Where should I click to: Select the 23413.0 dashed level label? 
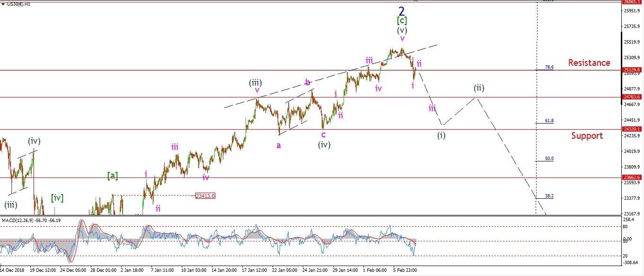click(204, 196)
